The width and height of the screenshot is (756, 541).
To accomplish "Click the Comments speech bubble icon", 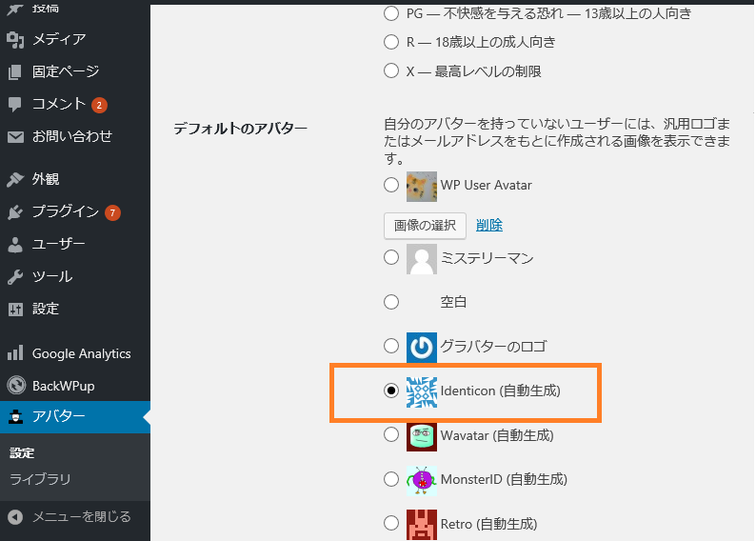I will 15,104.
